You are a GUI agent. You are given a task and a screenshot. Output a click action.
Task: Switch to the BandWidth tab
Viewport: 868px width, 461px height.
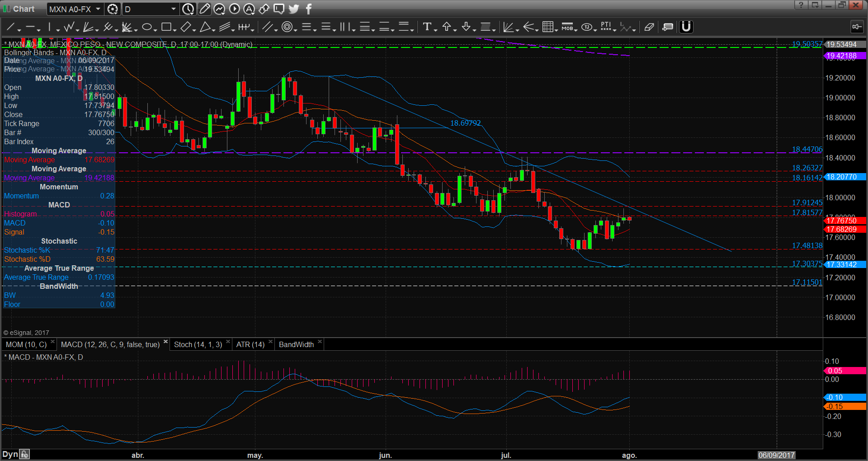coord(296,344)
